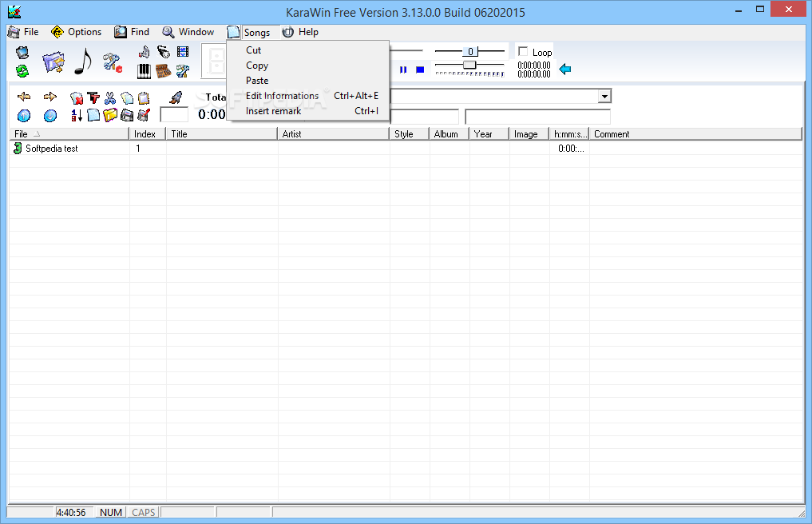
Task: Click the scissors cut icon
Action: [x=110, y=98]
